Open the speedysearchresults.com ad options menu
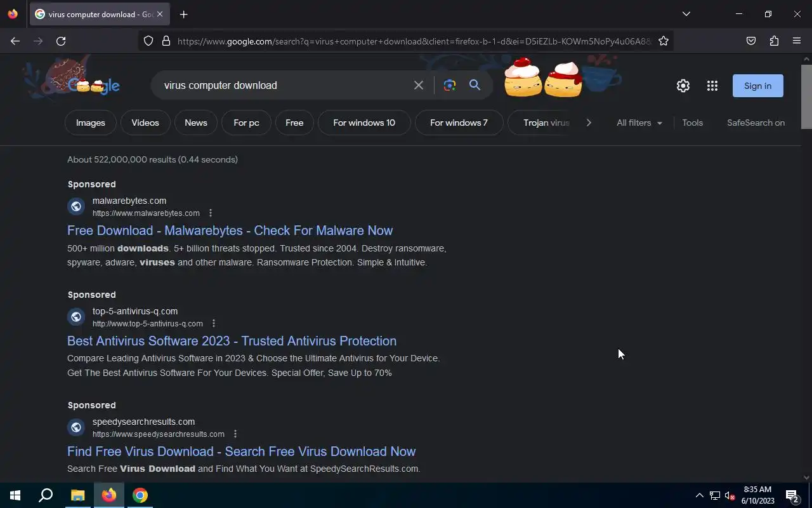This screenshot has height=508, width=812. (x=235, y=434)
